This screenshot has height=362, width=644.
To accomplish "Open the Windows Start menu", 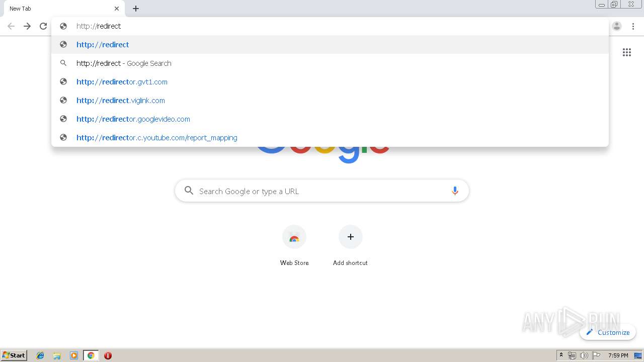I will coord(14,355).
